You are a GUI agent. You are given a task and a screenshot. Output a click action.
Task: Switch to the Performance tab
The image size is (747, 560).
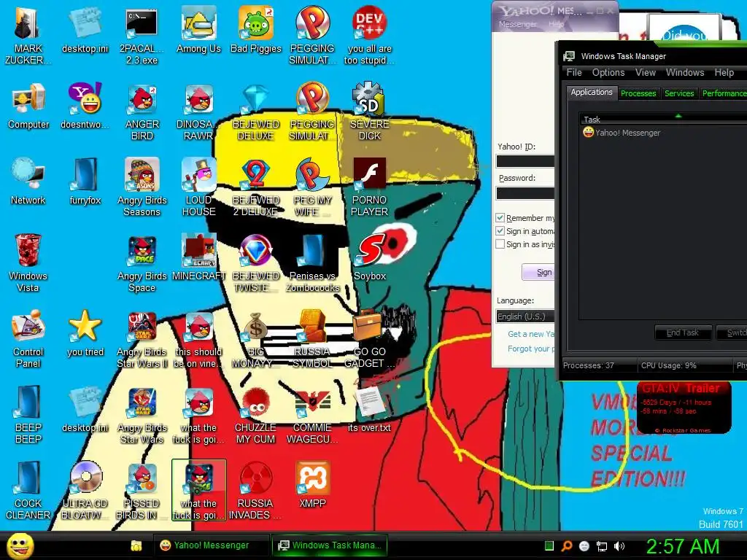coord(723,93)
